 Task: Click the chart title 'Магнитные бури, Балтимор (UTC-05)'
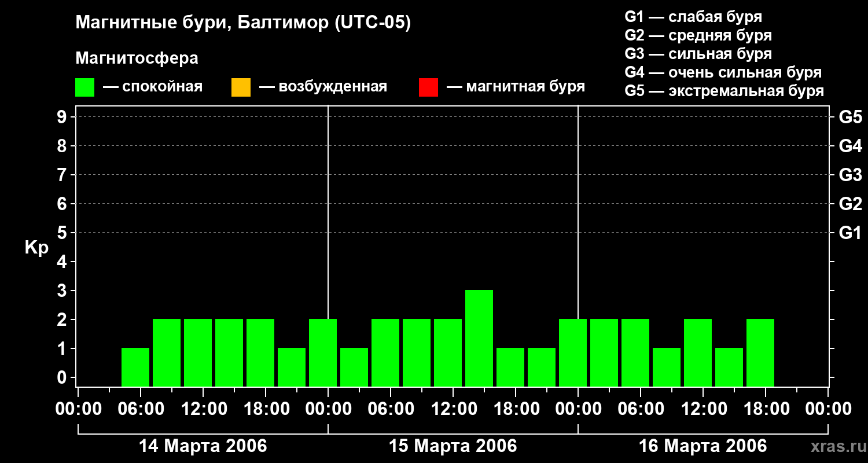pos(243,23)
